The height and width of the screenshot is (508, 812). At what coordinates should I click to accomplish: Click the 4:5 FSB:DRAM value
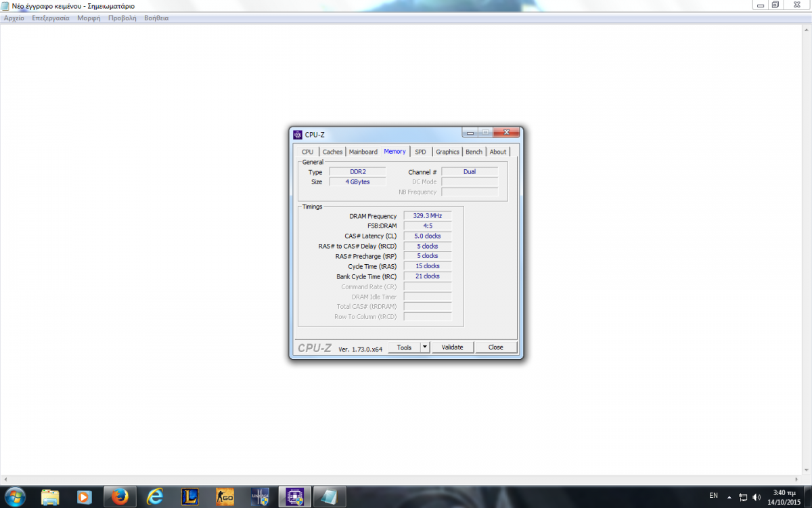428,226
